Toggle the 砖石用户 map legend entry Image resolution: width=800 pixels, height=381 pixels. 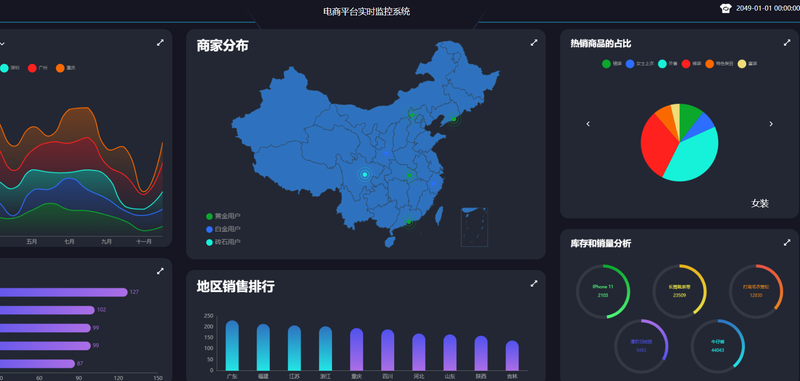pos(223,242)
